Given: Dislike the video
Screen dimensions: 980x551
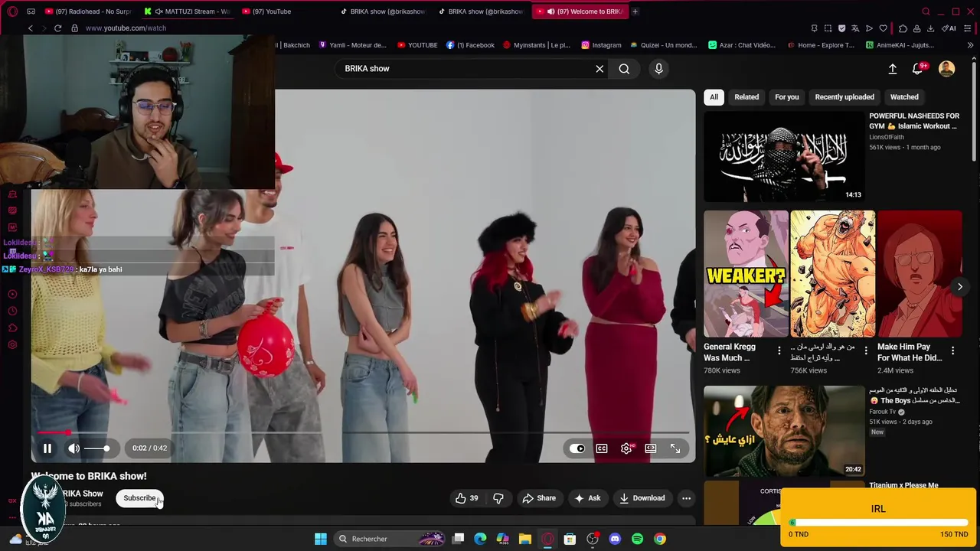Looking at the screenshot, I should (498, 498).
